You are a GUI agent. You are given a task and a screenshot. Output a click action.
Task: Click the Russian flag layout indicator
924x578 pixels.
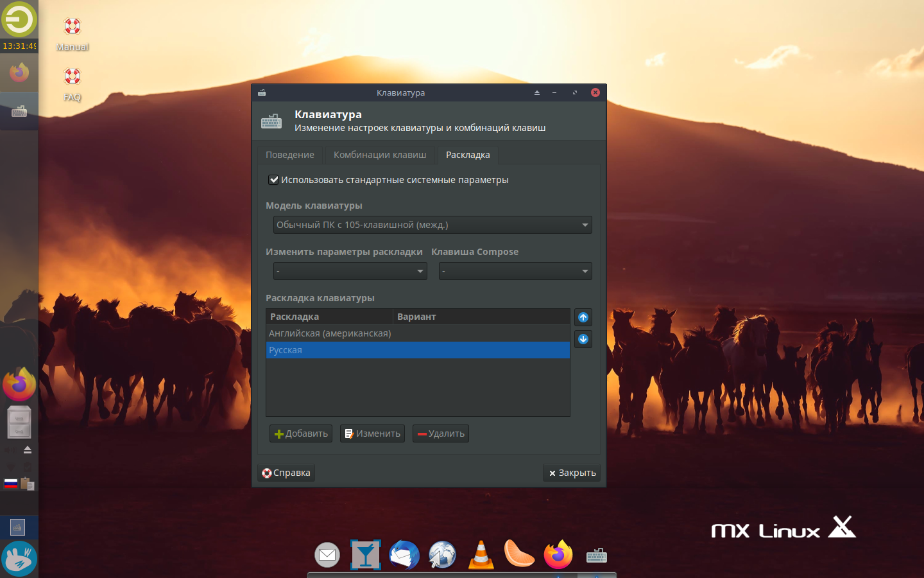click(11, 484)
